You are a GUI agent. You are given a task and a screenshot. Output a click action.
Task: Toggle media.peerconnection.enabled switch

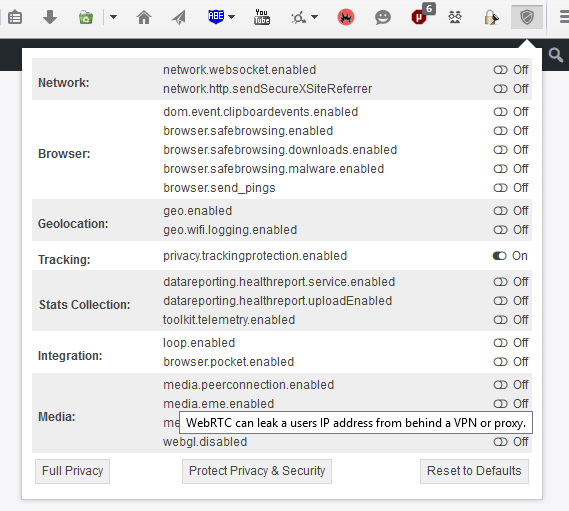coord(500,385)
